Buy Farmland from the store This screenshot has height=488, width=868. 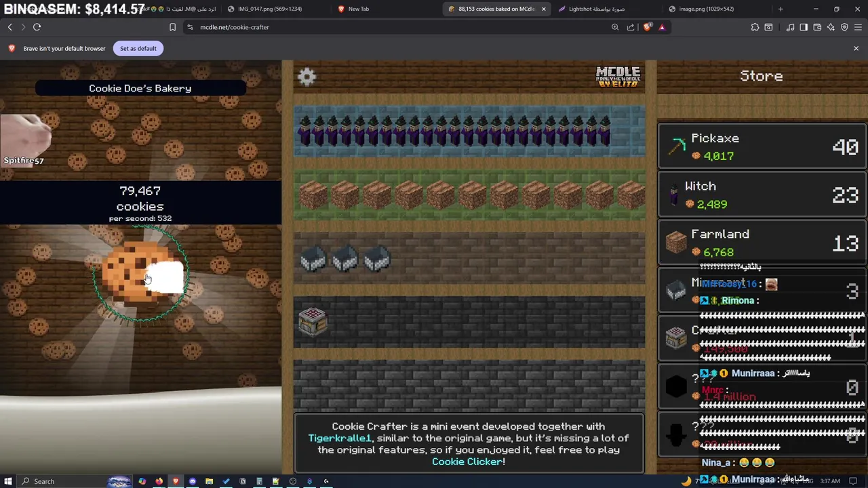coord(762,243)
